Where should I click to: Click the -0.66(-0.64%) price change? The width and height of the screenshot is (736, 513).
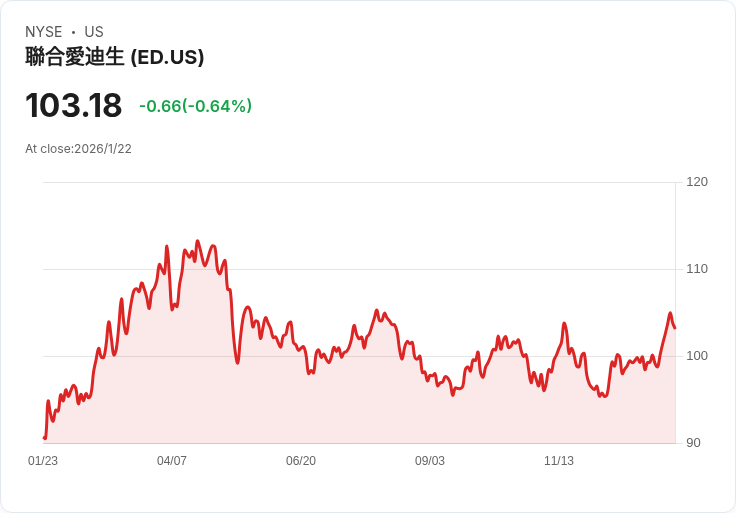(x=195, y=106)
